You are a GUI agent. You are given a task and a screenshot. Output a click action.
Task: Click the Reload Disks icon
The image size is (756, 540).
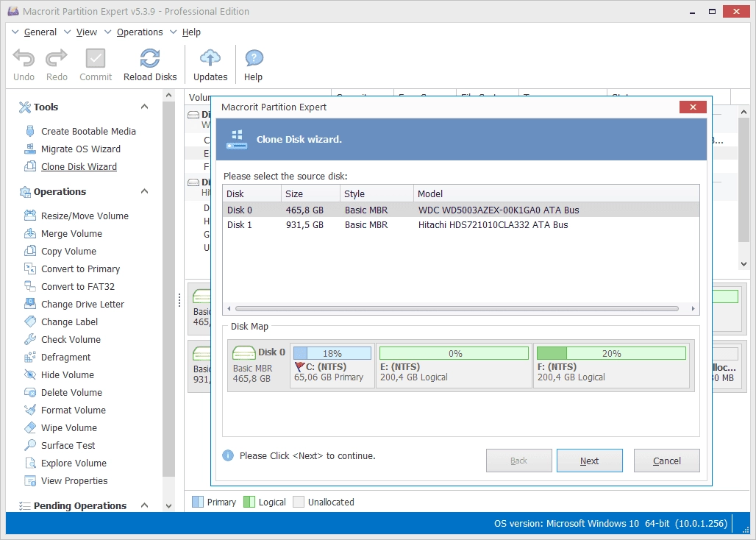click(x=150, y=58)
